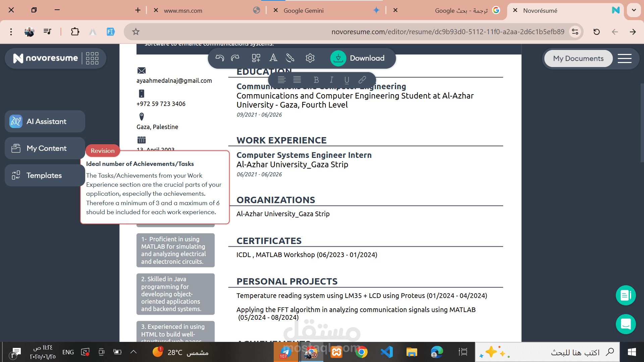This screenshot has width=644, height=362.
Task: Select phone number +972 59 723 3406
Action: tap(161, 104)
